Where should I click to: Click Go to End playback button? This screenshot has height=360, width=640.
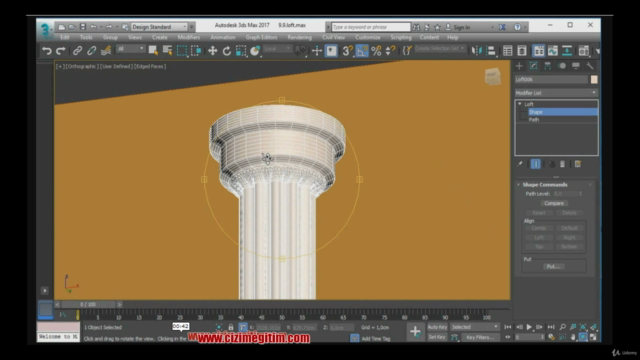551,327
